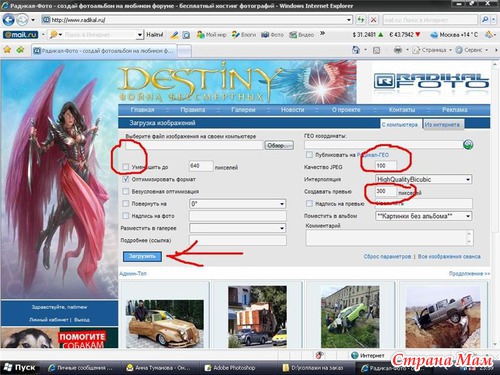Click the red Stop loading icon

coord(374,20)
